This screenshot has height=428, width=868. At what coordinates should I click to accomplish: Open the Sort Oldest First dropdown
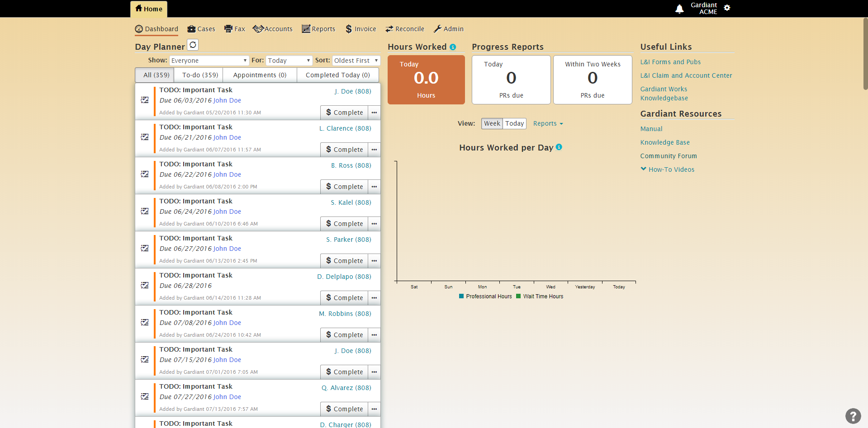[356, 61]
